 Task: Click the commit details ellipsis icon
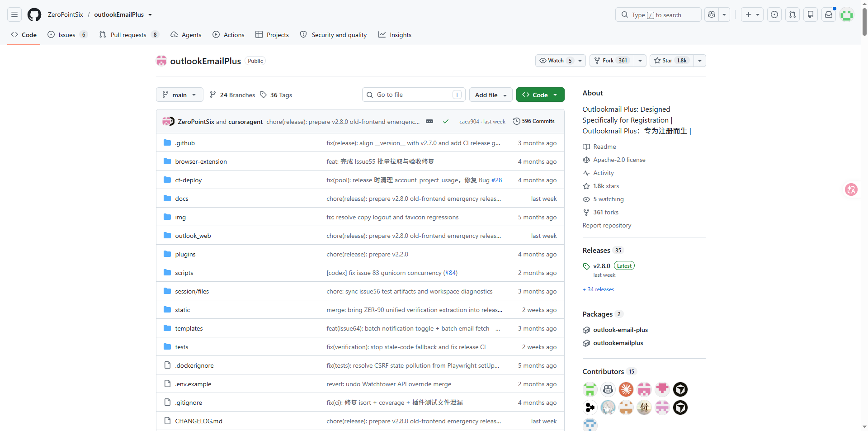click(x=429, y=121)
